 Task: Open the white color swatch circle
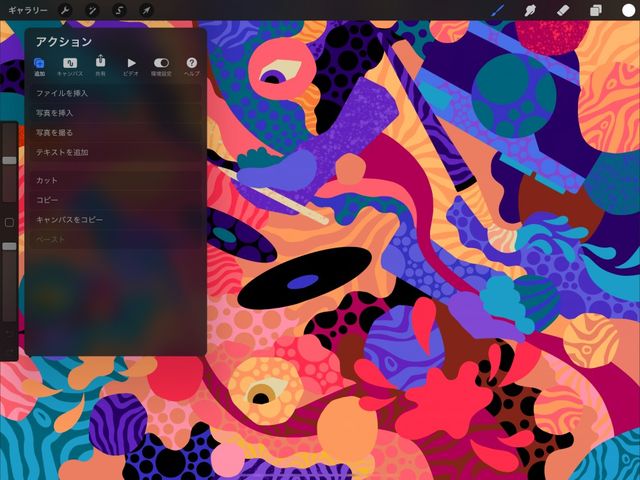coord(628,10)
